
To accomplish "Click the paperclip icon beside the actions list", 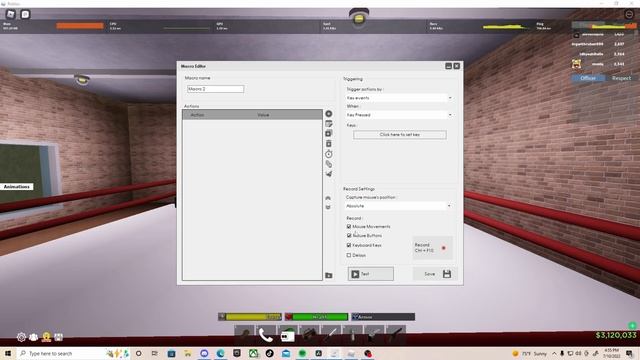I will pos(329,164).
